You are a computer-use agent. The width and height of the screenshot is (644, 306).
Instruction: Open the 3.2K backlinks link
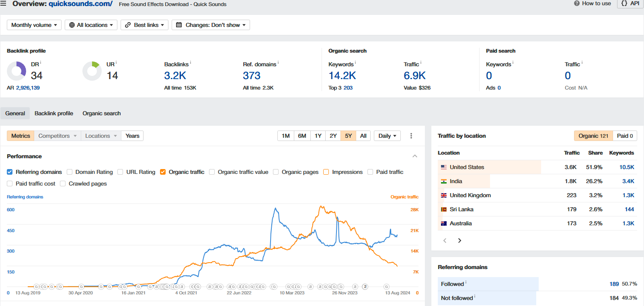(x=175, y=75)
